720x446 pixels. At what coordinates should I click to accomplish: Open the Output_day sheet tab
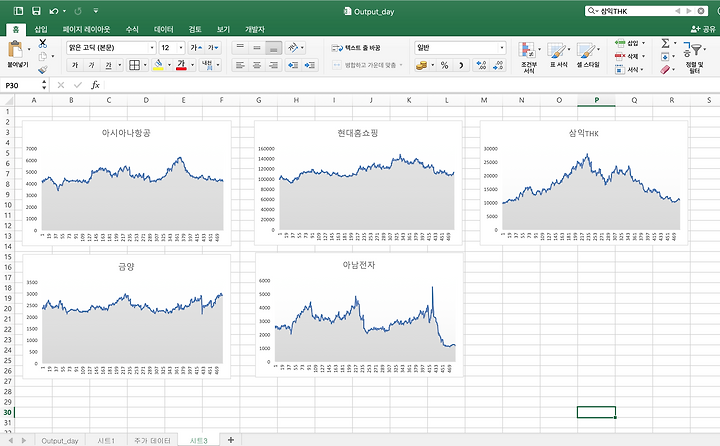coord(59,440)
